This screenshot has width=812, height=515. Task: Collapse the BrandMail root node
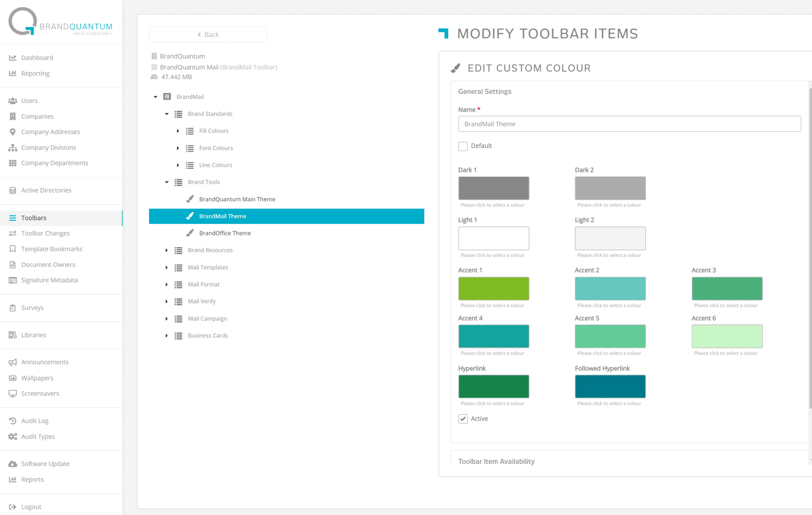tap(155, 97)
